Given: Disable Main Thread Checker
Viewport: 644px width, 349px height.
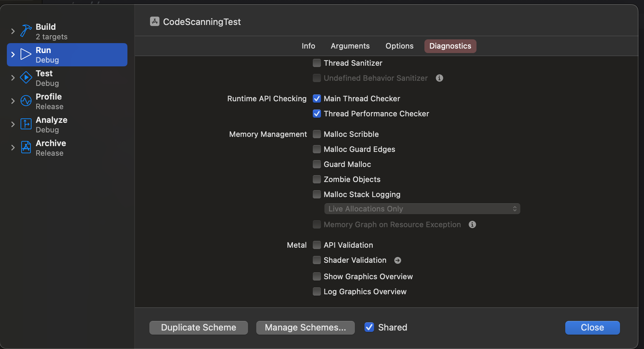Looking at the screenshot, I should [x=317, y=99].
